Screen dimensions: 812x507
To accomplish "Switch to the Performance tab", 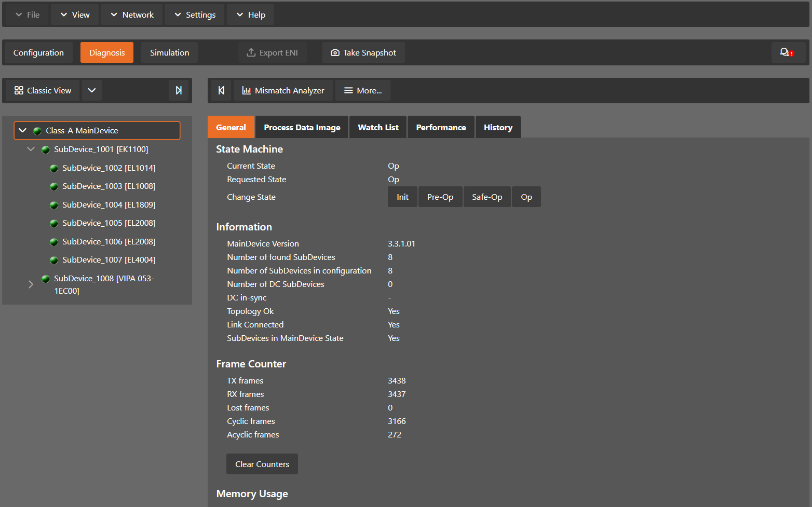I will click(441, 127).
